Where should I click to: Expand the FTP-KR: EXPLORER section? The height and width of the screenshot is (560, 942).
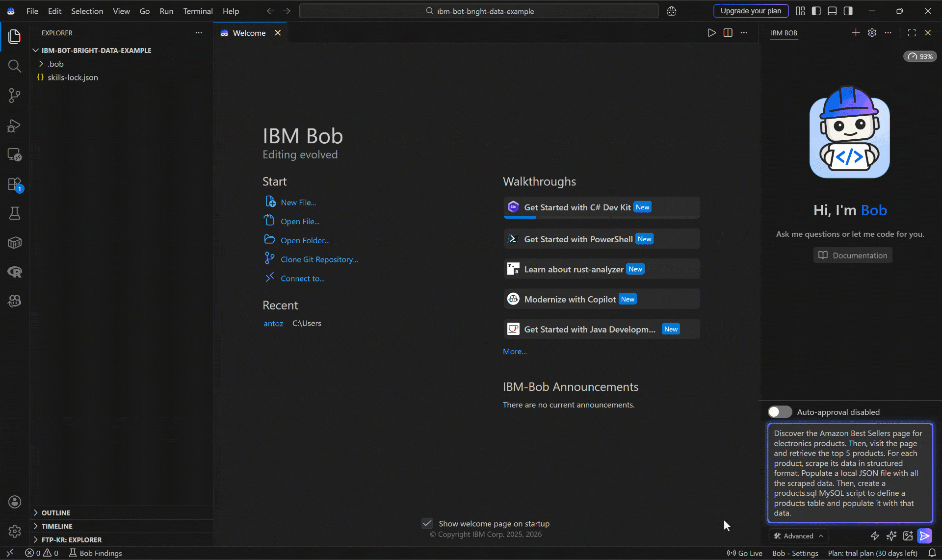(72, 540)
